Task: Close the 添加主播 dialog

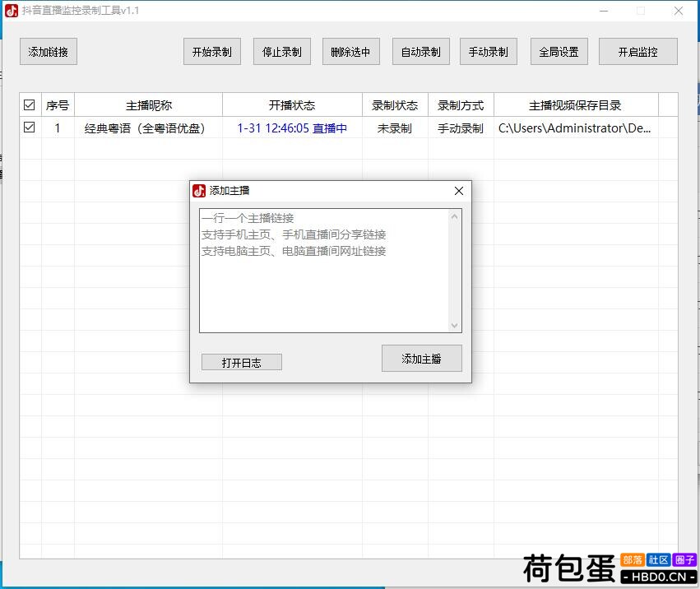Action: point(458,191)
